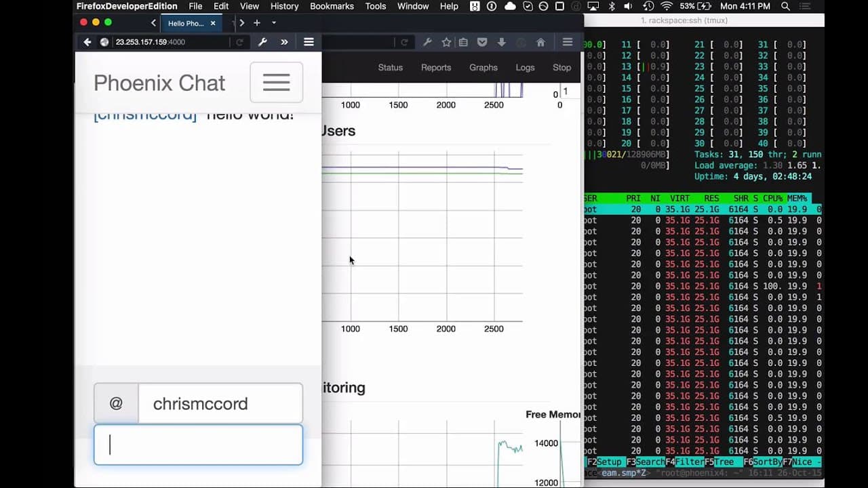Open the Tools menu
The image size is (868, 488).
tap(376, 6)
